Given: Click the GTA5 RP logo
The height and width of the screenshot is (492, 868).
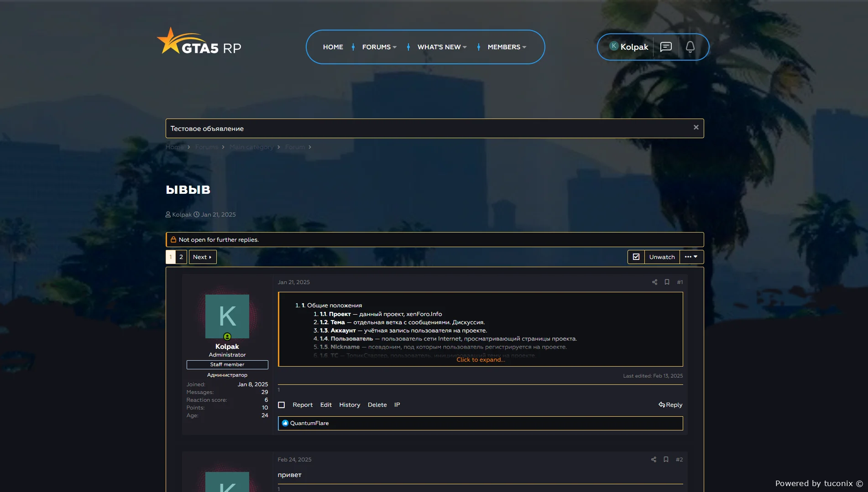Looking at the screenshot, I should coord(199,41).
